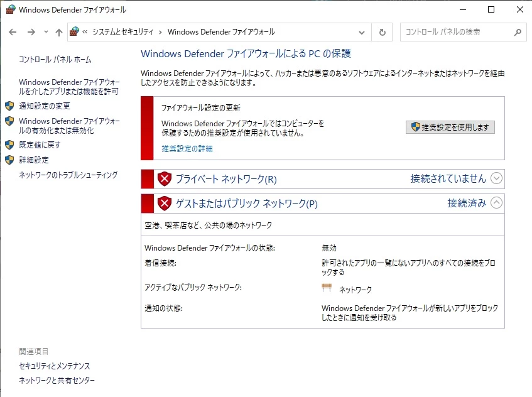Click システムとセキュリティ breadcrumb
Image resolution: width=532 pixels, height=397 pixels.
[x=123, y=32]
